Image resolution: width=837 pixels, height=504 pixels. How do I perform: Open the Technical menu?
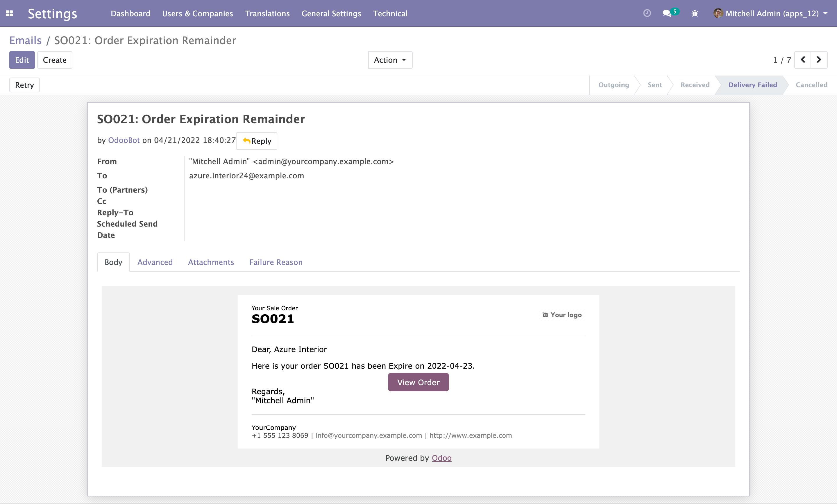tap(390, 14)
